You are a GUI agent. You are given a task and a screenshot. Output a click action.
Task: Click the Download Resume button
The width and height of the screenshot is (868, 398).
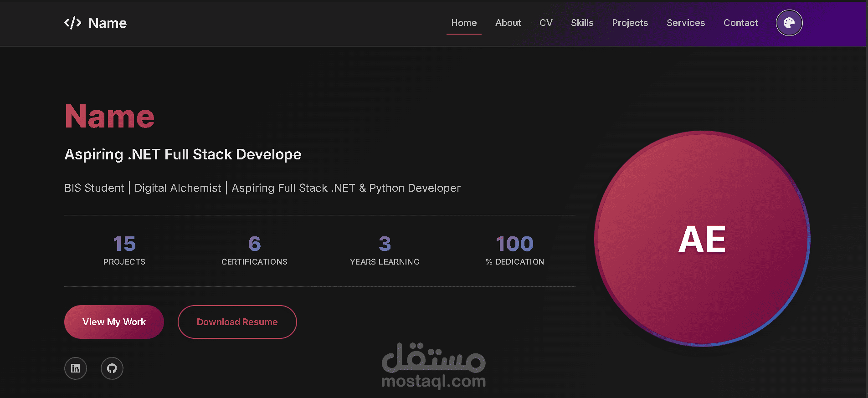tap(237, 322)
